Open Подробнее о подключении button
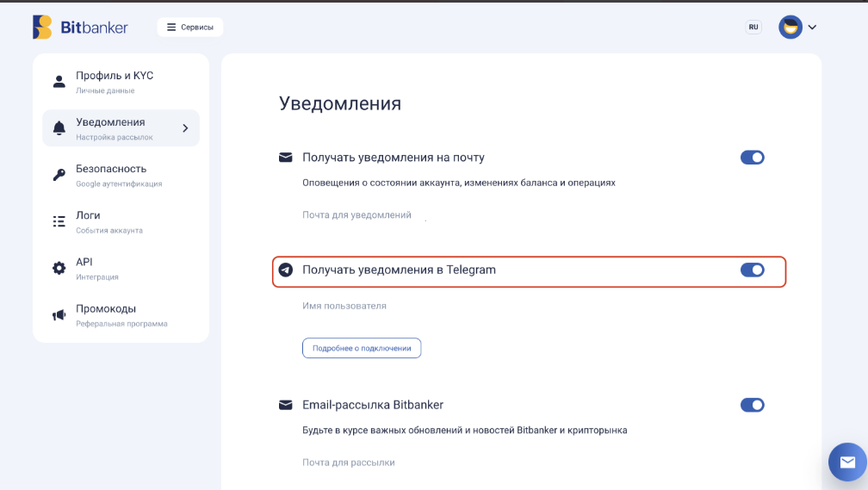 362,348
